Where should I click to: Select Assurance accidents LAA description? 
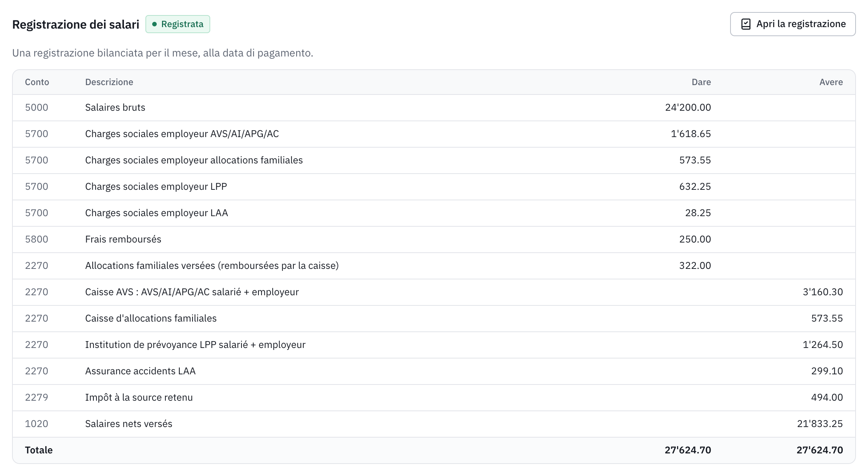pyautogui.click(x=140, y=371)
